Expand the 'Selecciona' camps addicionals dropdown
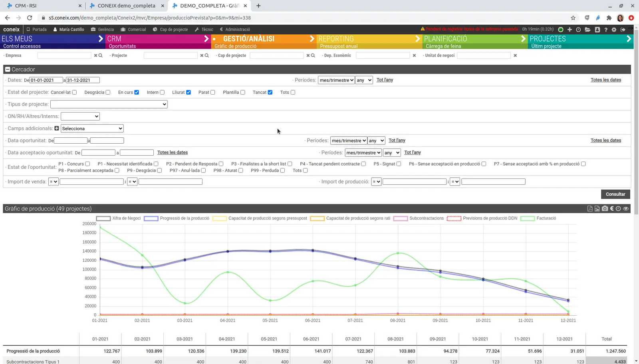Image resolution: width=639 pixels, height=364 pixels. [92, 129]
